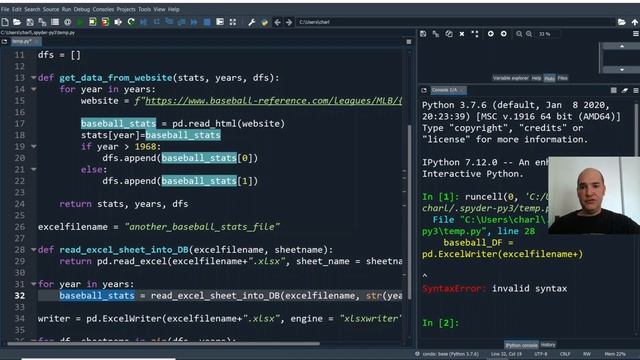Image resolution: width=640 pixels, height=360 pixels.
Task: Open file using the folder toolbar icon
Action: [x=17, y=22]
